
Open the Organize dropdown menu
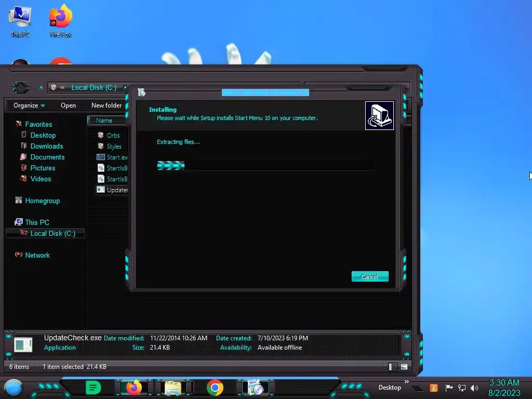coord(29,105)
